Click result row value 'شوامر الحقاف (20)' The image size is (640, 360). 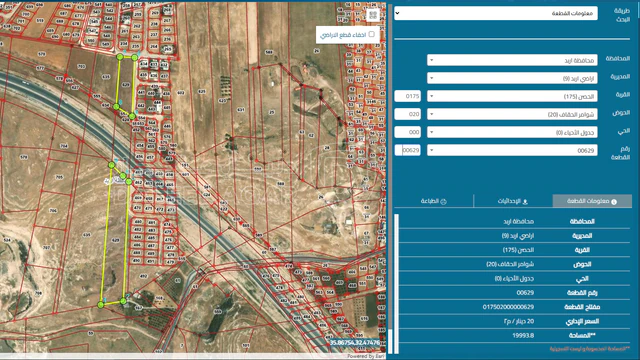510,264
